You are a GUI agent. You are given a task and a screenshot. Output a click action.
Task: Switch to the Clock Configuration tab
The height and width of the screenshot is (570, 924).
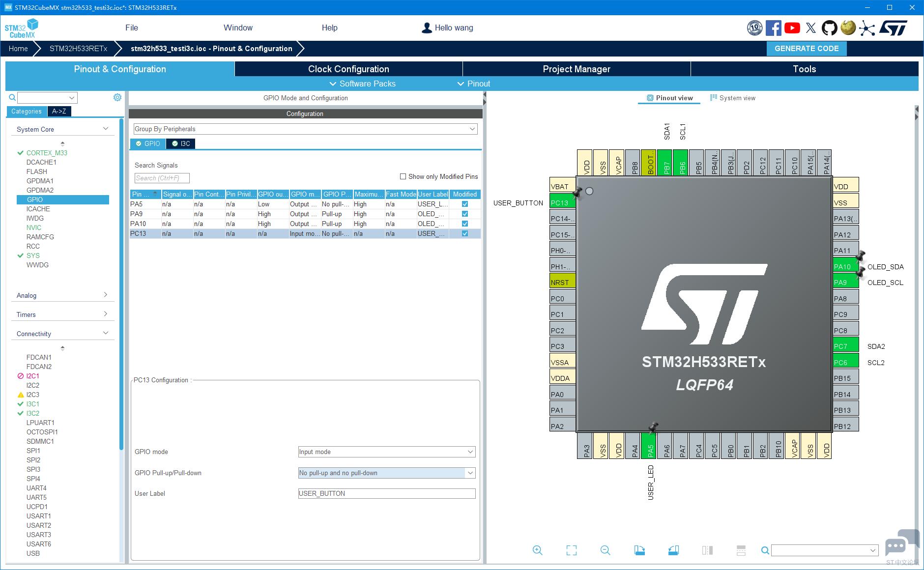(x=348, y=69)
